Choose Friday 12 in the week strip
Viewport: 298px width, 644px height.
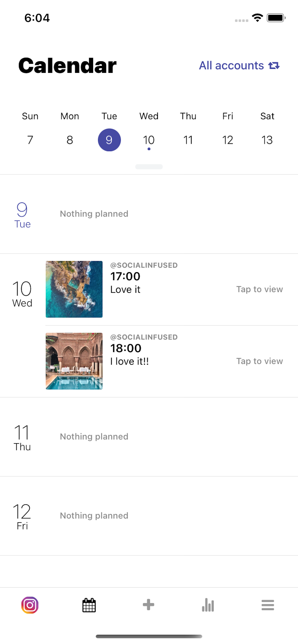228,140
